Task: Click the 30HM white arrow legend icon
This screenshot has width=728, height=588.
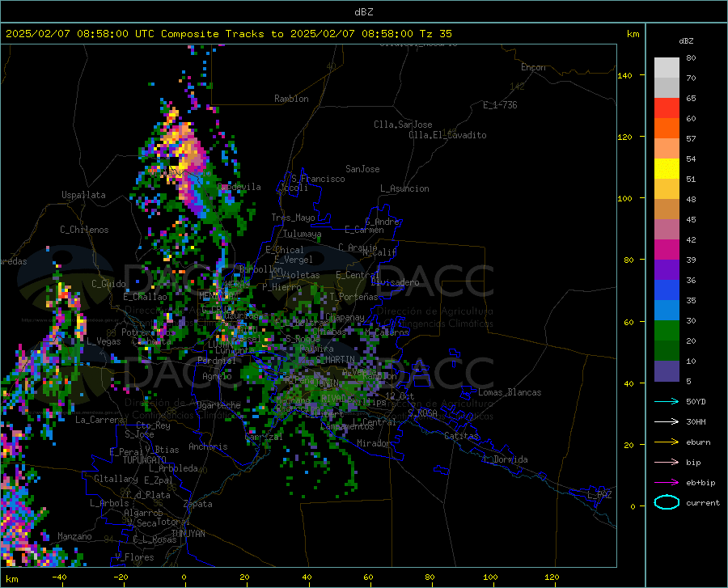Action: 667,421
